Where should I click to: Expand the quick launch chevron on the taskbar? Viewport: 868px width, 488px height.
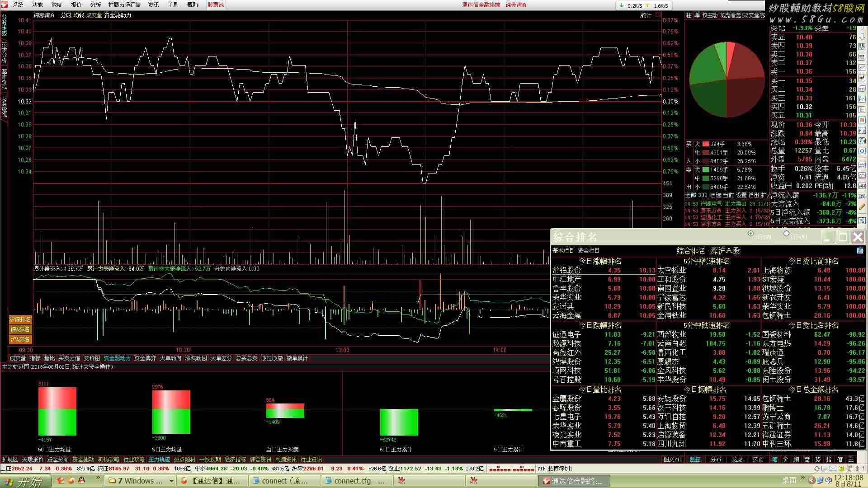98,478
